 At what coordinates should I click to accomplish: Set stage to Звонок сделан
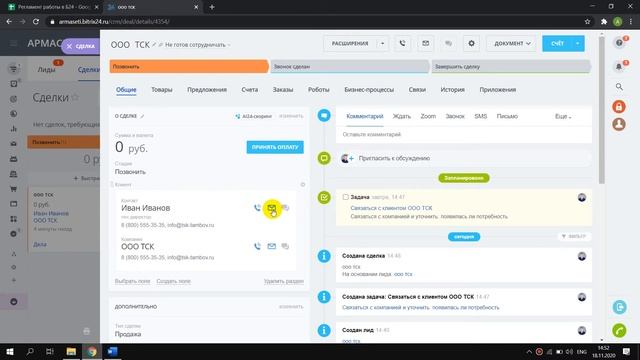pos(349,67)
